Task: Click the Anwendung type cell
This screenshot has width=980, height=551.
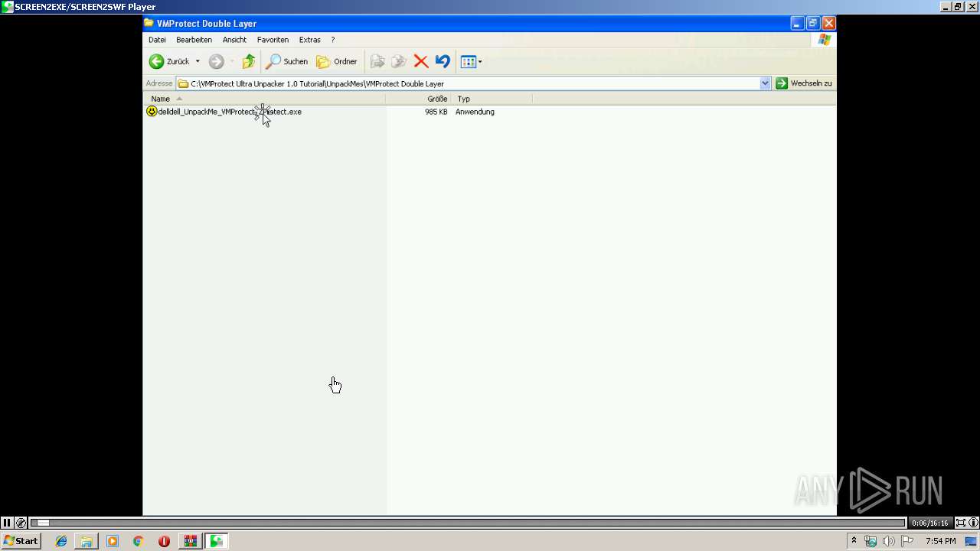Action: 475,112
